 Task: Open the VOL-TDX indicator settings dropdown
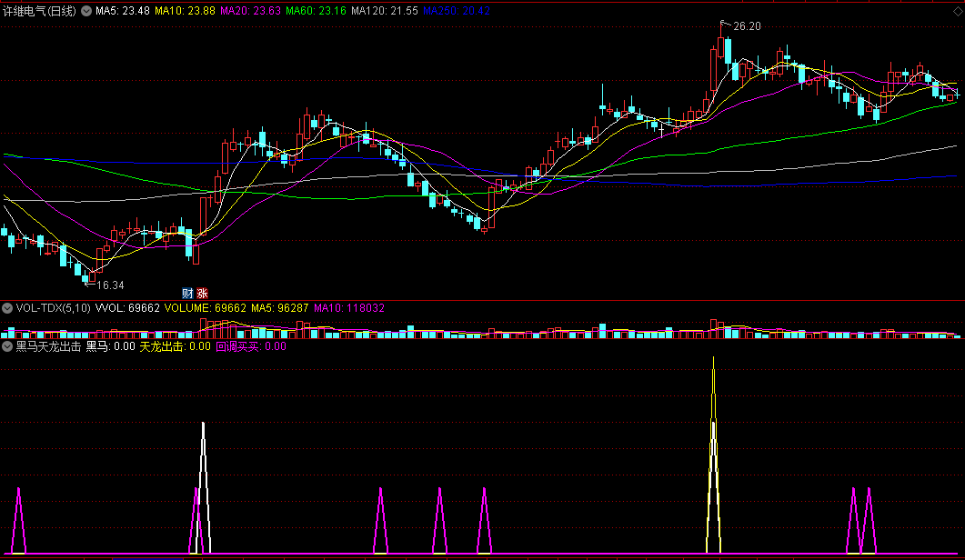coord(7,308)
